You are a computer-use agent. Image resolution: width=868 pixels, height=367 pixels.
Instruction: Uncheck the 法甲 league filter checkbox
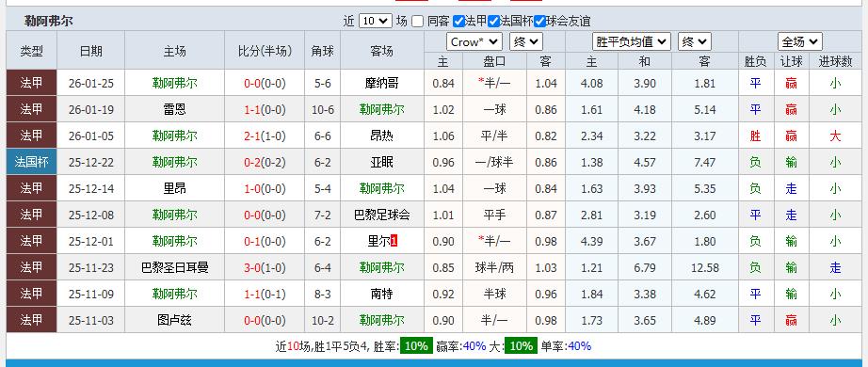pyautogui.click(x=458, y=21)
